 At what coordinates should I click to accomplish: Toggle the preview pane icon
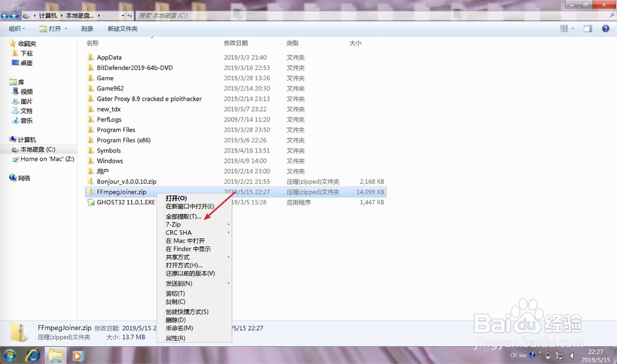pyautogui.click(x=588, y=28)
